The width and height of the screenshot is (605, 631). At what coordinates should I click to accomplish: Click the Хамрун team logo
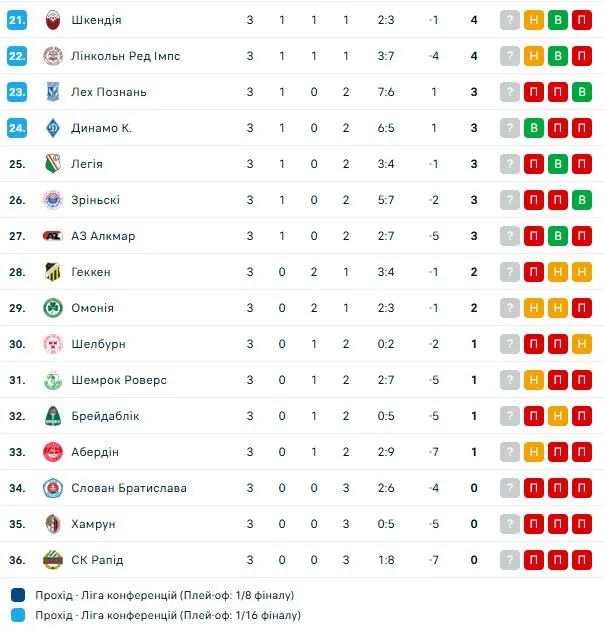point(53,524)
